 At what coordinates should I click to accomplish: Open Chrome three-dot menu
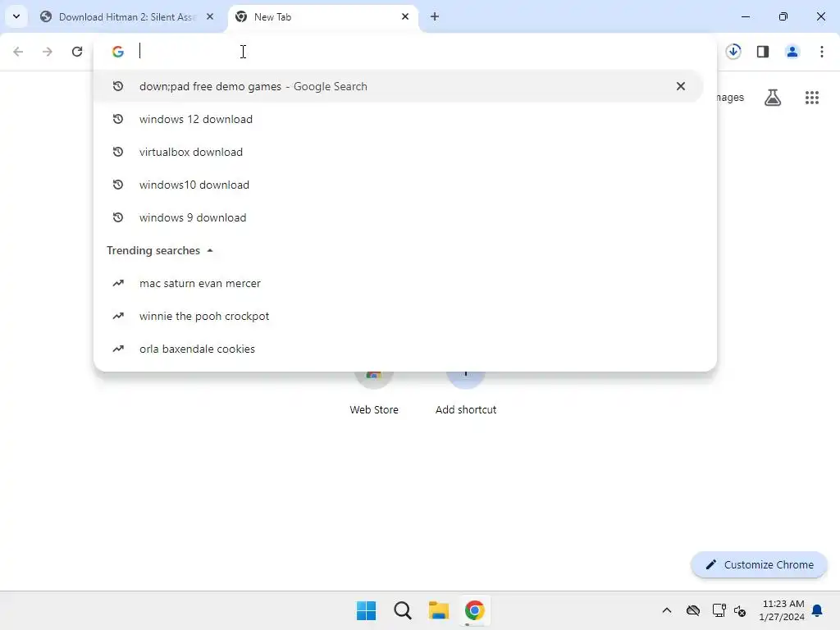pos(822,52)
